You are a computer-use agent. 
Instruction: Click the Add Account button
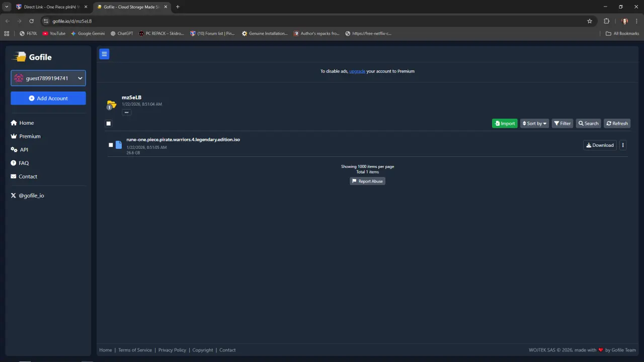[48, 98]
